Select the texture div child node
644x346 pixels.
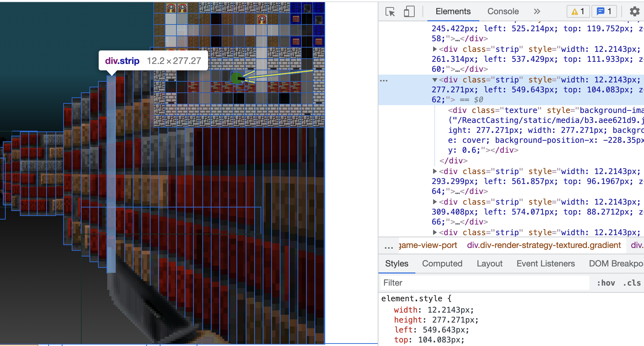pos(546,130)
